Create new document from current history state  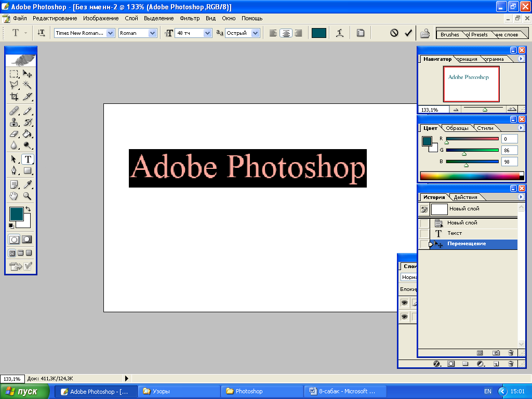tap(480, 353)
